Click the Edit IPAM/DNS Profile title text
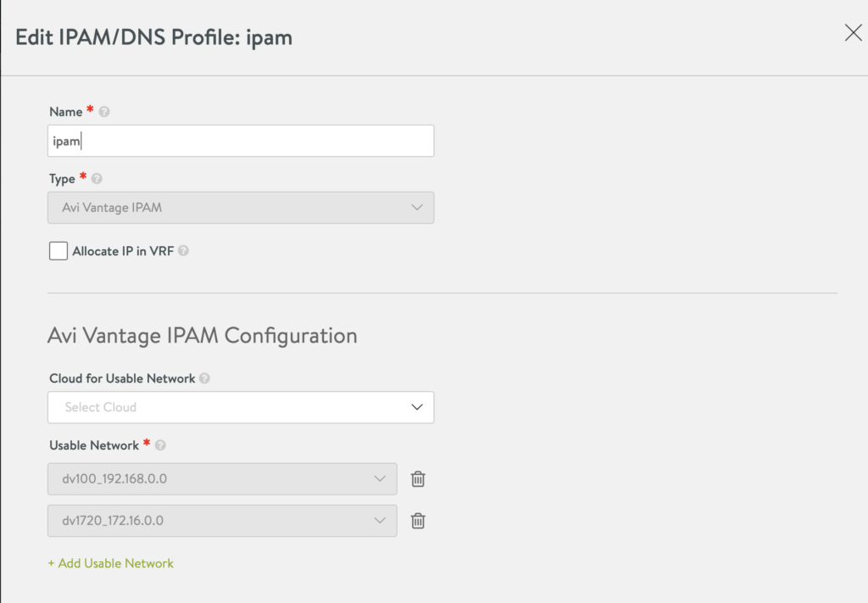 [x=154, y=37]
